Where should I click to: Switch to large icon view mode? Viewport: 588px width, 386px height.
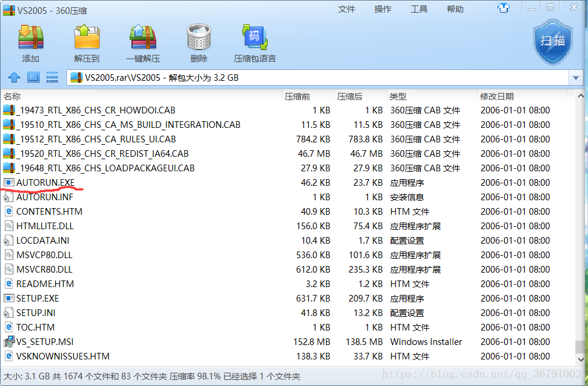[x=33, y=77]
